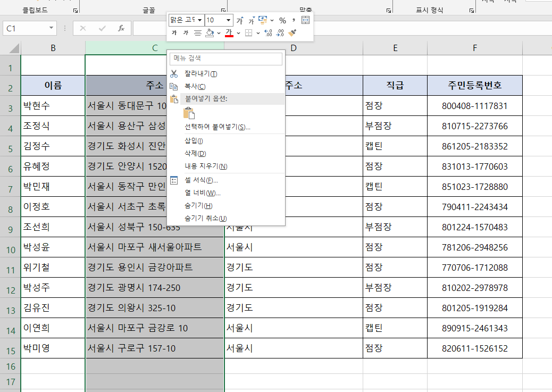
Task: Click the copy icon beside 복사
Action: point(174,87)
